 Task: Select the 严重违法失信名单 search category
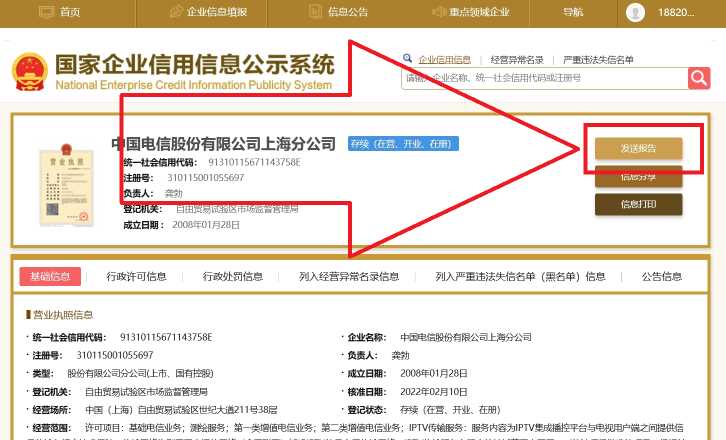[598, 60]
